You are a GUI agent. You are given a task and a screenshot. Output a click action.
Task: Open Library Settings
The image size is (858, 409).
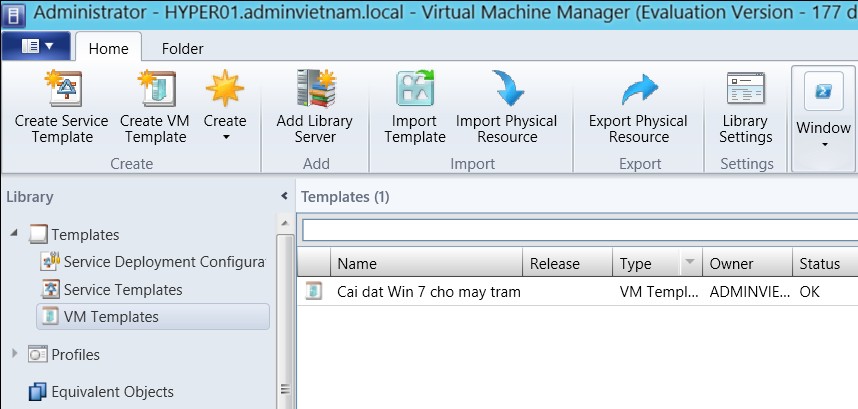click(x=745, y=107)
